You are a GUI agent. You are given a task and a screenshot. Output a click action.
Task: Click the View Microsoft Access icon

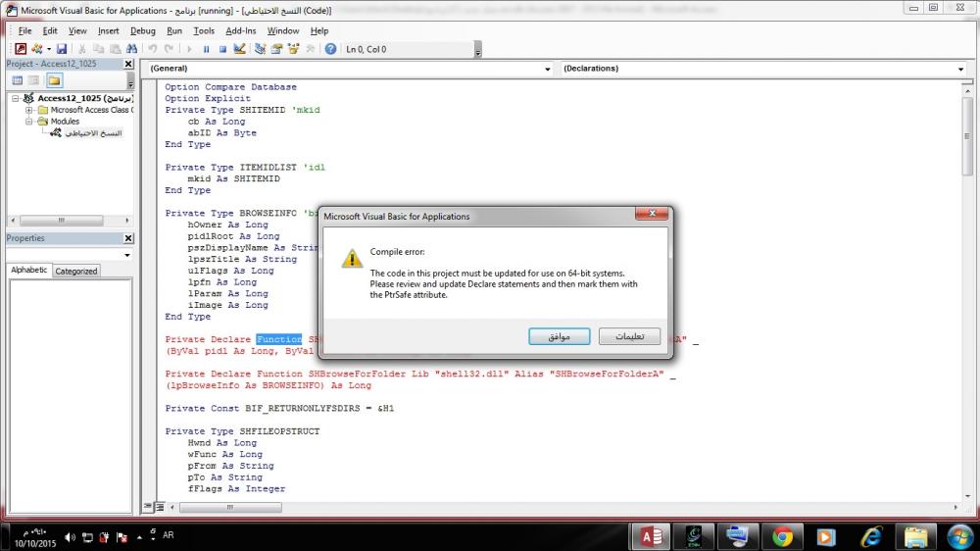point(21,49)
